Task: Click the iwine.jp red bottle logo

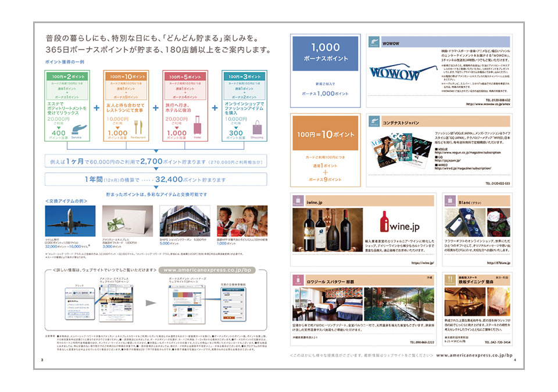Action: coord(384,222)
